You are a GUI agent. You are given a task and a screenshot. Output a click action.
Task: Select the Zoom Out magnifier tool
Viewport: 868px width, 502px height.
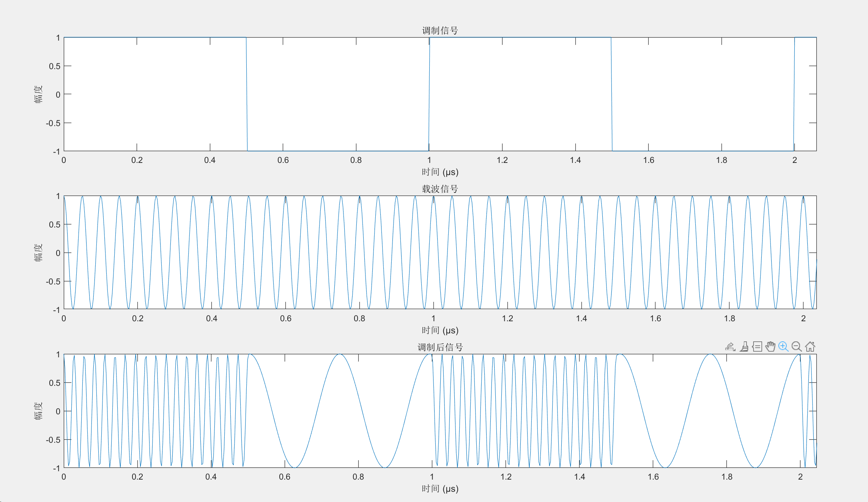(797, 347)
